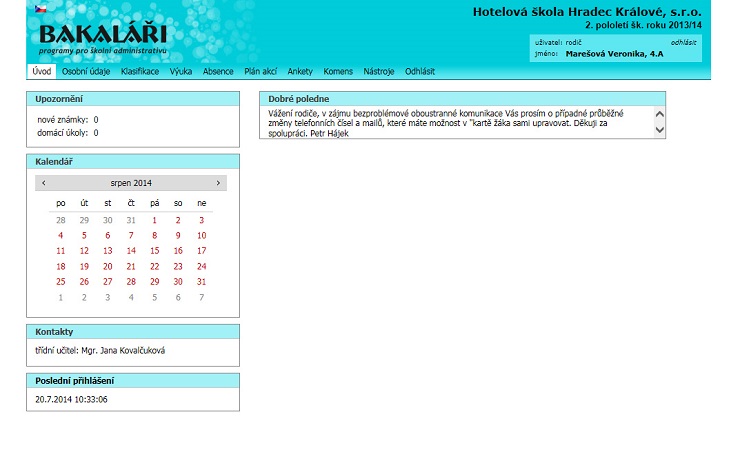The image size is (740, 472).
Task: Click nové známky notification line
Action: [x=67, y=120]
